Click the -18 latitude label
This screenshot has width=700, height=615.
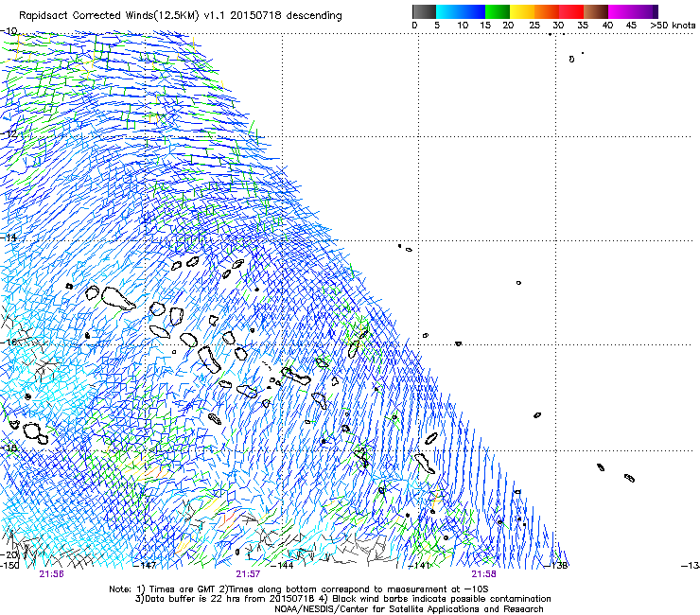click(x=9, y=448)
